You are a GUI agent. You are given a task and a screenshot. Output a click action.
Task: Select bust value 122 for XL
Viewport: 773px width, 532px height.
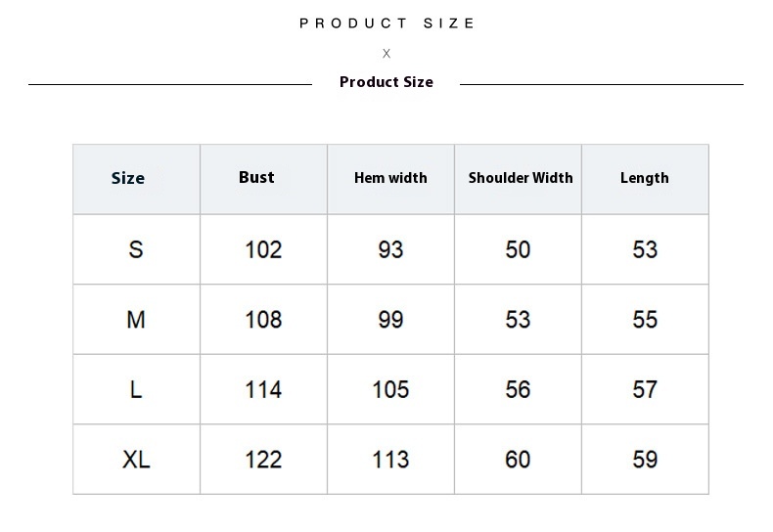[263, 460]
